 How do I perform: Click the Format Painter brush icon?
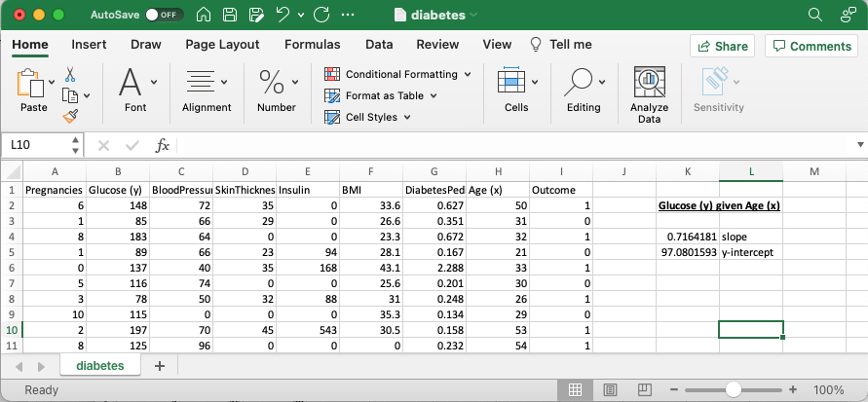click(x=70, y=116)
